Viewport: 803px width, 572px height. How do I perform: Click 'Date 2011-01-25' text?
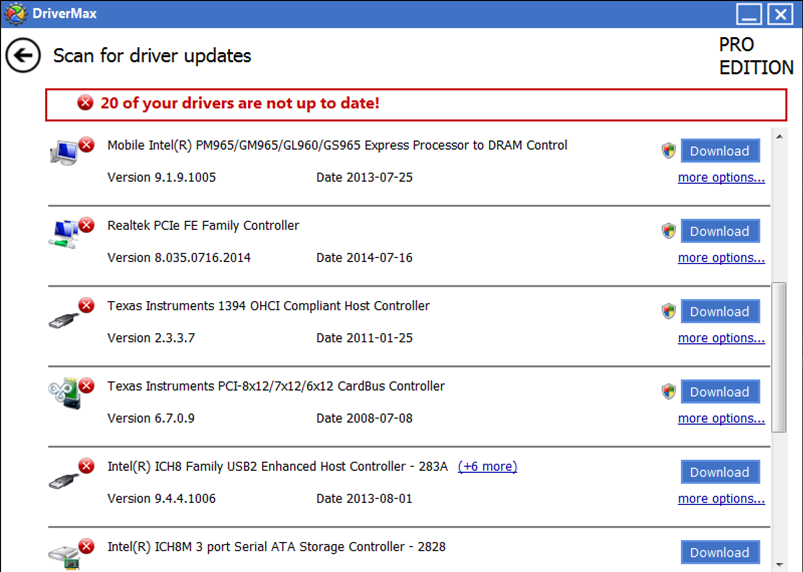(364, 338)
